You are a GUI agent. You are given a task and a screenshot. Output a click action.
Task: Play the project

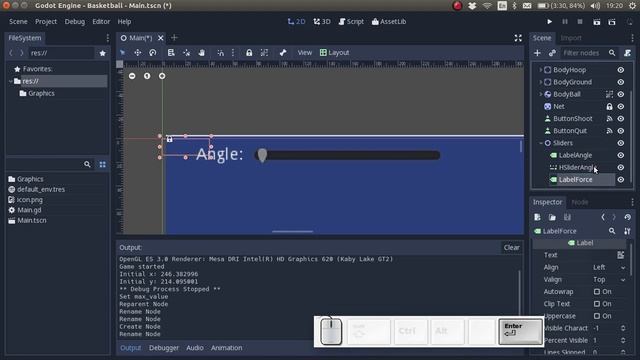point(549,22)
